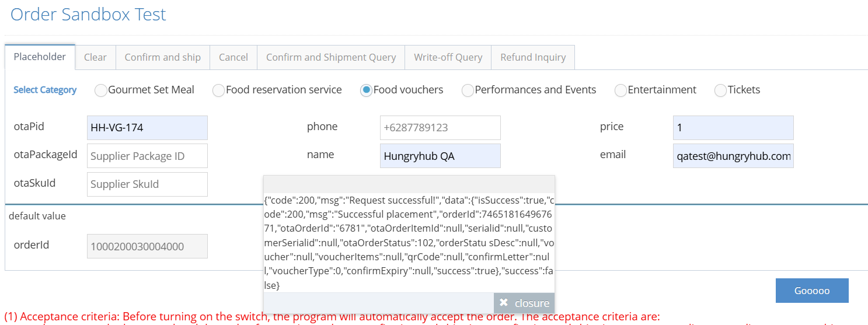Choose the Tickets category option
The image size is (868, 325).
coord(720,90)
